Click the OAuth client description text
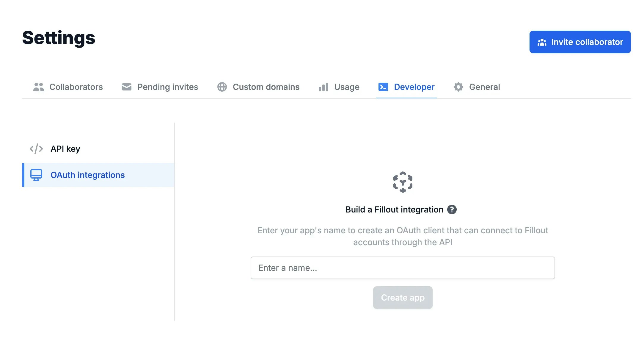Viewport: 644px width, 347px height. click(x=403, y=236)
